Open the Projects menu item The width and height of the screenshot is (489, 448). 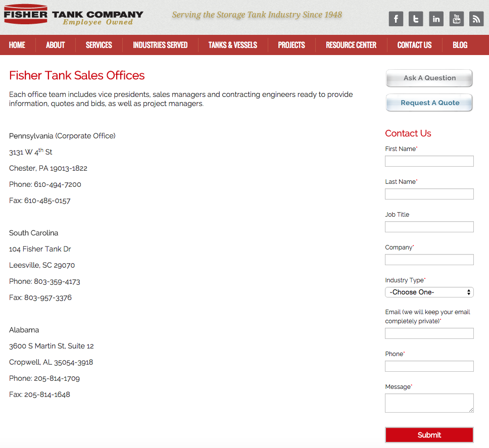pyautogui.click(x=291, y=45)
